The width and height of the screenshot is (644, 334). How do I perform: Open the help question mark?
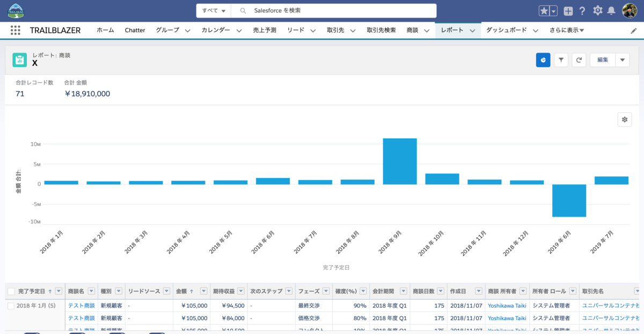click(x=582, y=11)
